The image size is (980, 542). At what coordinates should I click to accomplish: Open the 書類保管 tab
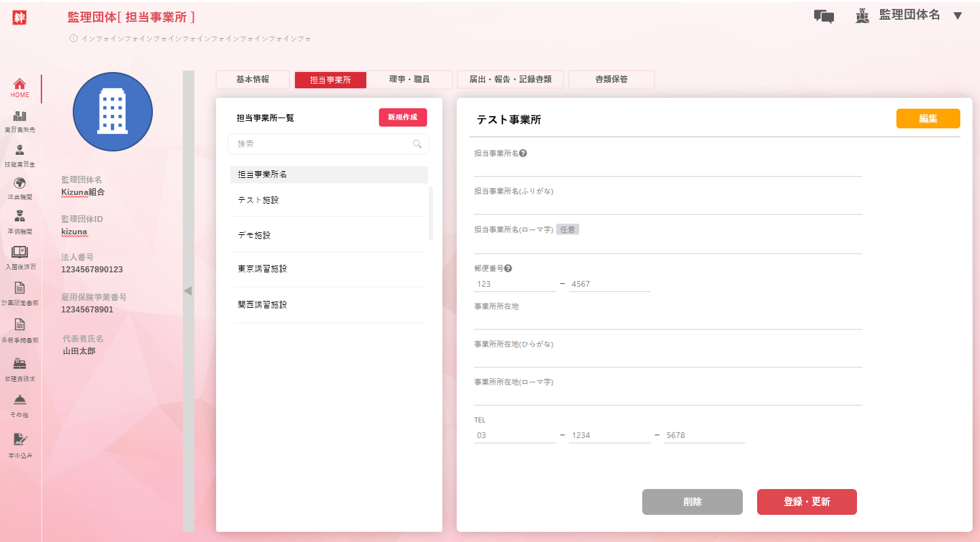coord(611,79)
